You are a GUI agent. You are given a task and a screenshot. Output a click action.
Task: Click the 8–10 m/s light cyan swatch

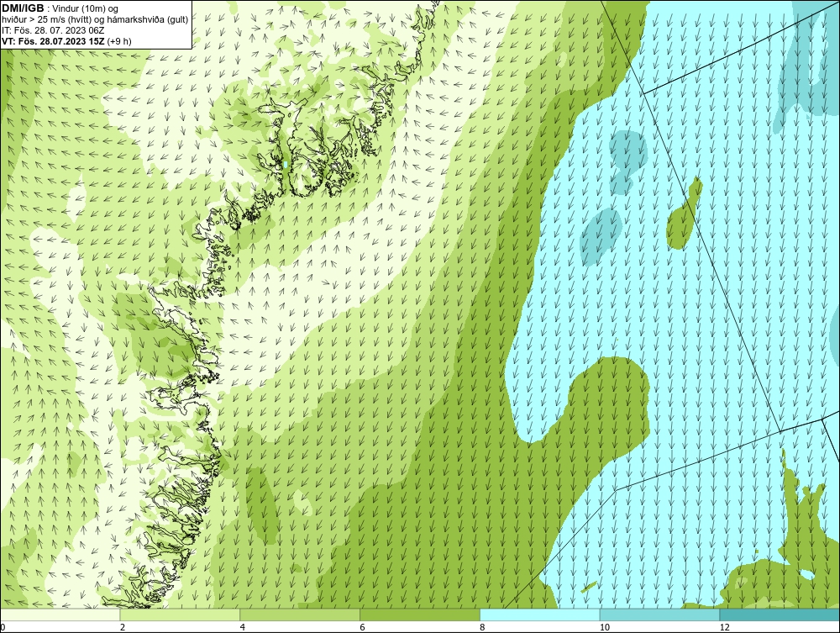(x=540, y=615)
